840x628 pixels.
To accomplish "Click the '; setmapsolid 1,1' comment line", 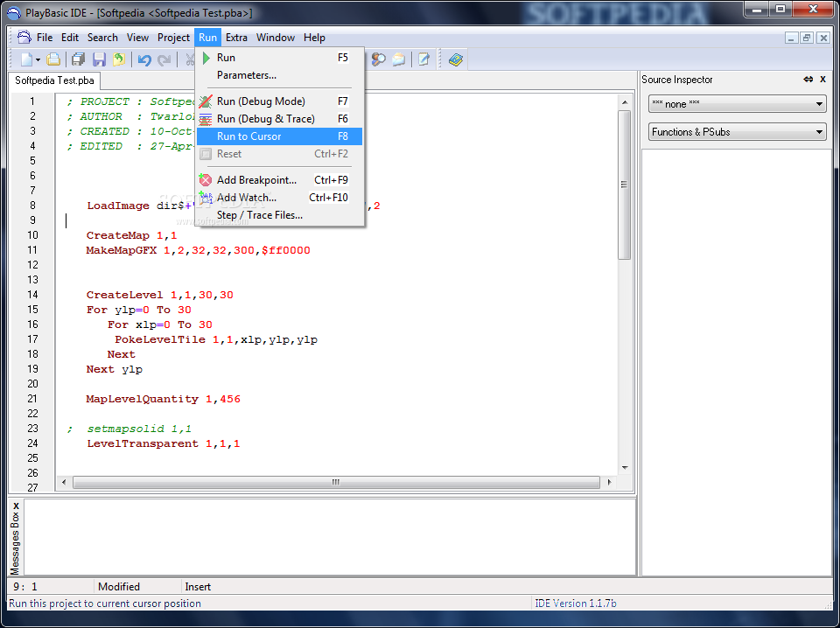I will coord(129,429).
